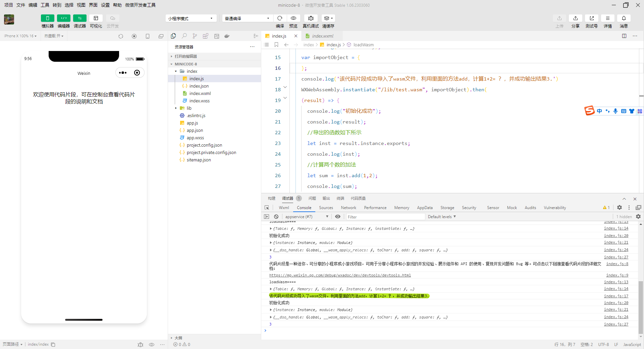Screen dimensions: 644x349
Task: Collapse the sidebar with the toggle icon
Action: [256, 36]
